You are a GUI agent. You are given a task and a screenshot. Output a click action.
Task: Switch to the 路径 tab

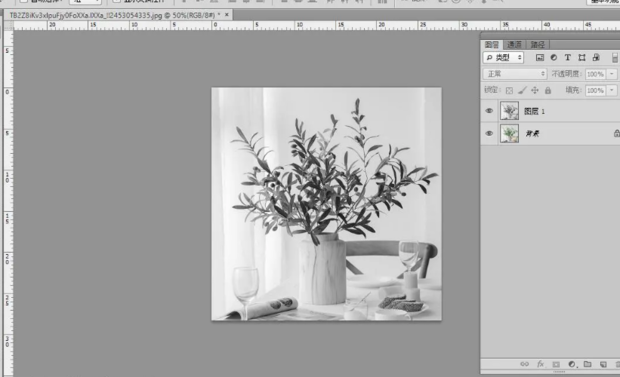coord(537,45)
